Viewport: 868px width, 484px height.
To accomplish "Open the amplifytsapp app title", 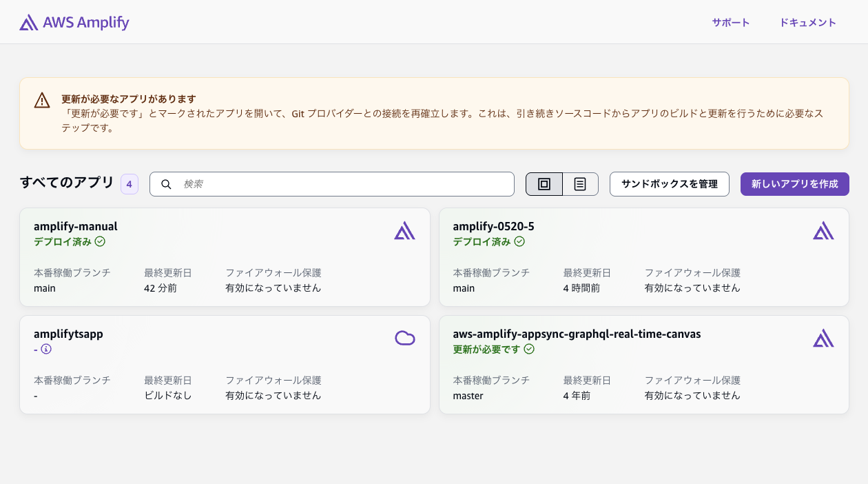I will (x=68, y=334).
